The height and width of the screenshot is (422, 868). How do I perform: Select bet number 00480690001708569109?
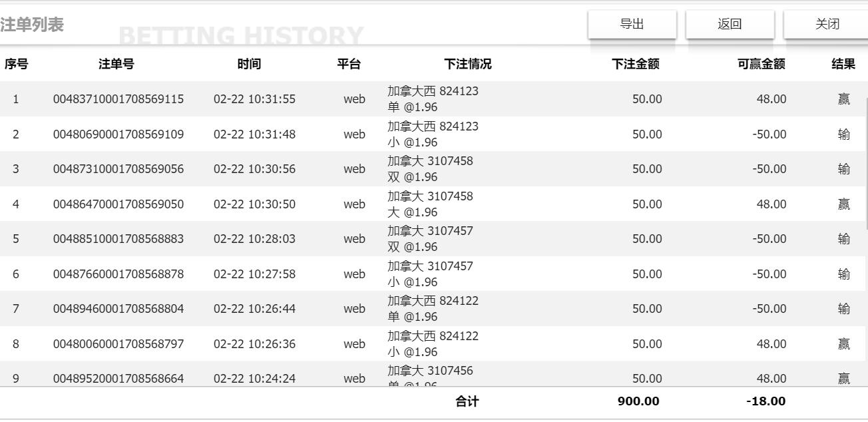pyautogui.click(x=118, y=134)
